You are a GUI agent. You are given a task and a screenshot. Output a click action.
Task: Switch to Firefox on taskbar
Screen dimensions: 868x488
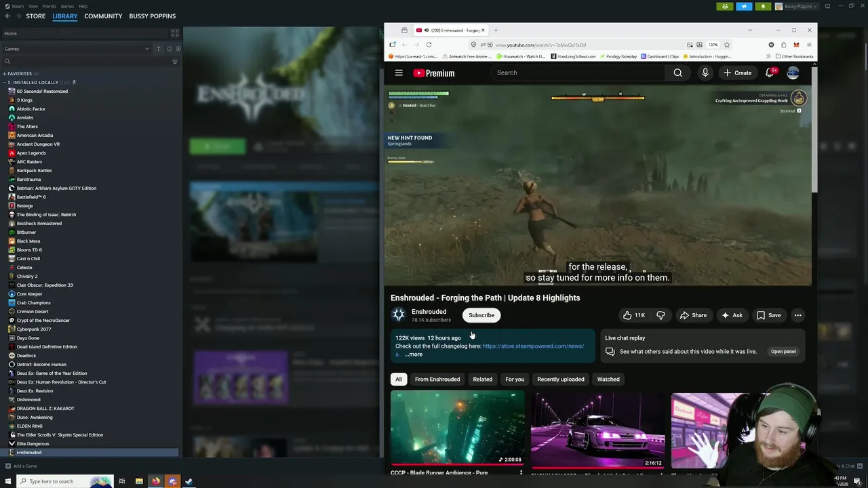[x=155, y=481]
